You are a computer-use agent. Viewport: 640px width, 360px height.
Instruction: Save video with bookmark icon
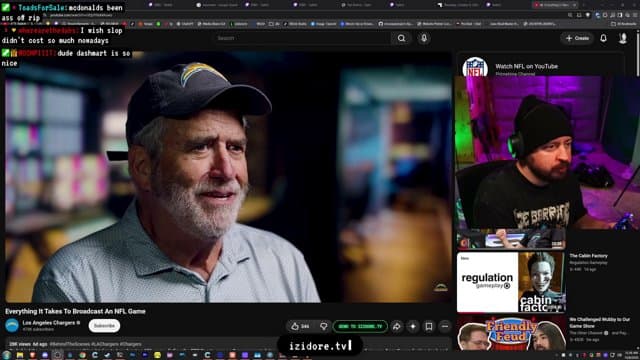[x=429, y=327]
